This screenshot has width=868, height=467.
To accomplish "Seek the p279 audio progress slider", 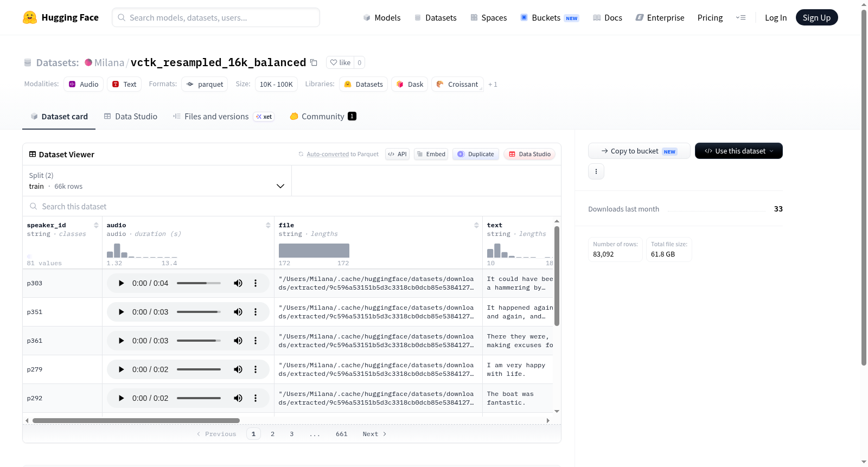I will coord(199,369).
